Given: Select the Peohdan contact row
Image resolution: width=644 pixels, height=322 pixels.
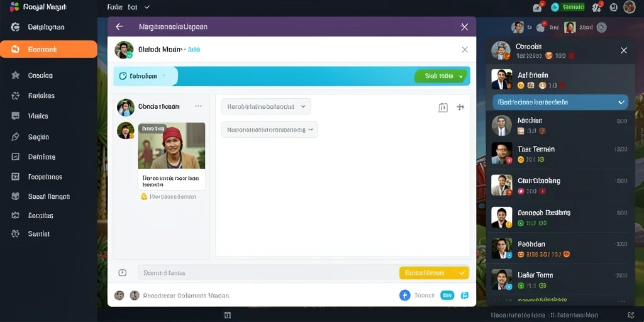Looking at the screenshot, I should pyautogui.click(x=560, y=248).
